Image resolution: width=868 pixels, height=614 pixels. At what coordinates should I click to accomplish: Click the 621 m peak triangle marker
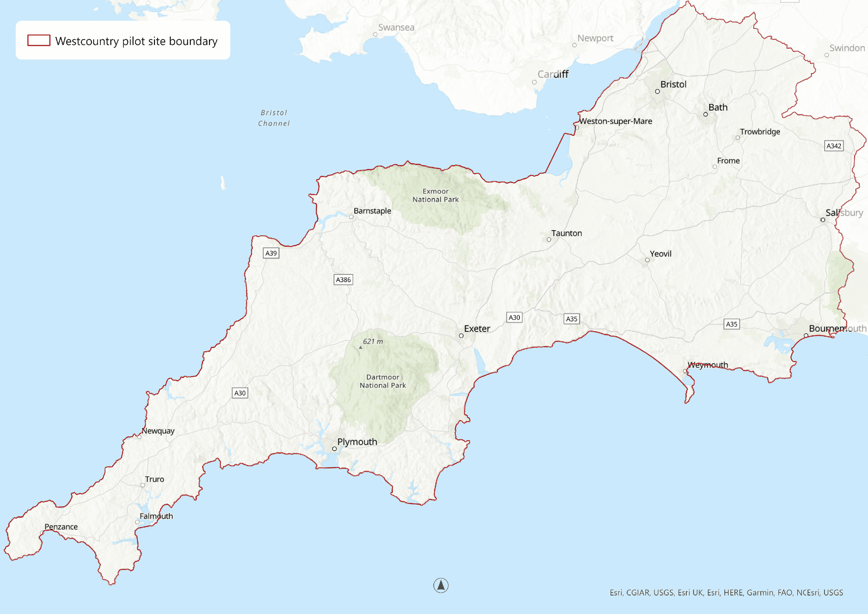[x=360, y=347]
